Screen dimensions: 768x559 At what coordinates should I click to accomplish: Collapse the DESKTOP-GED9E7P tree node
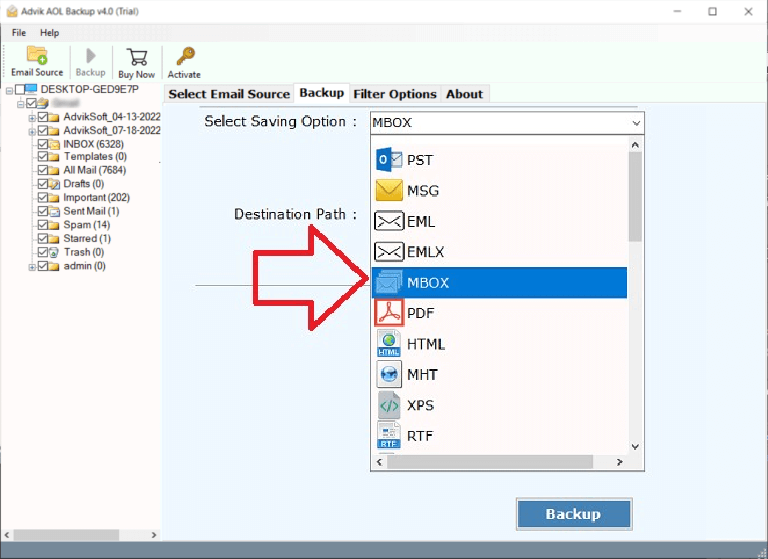point(9,91)
